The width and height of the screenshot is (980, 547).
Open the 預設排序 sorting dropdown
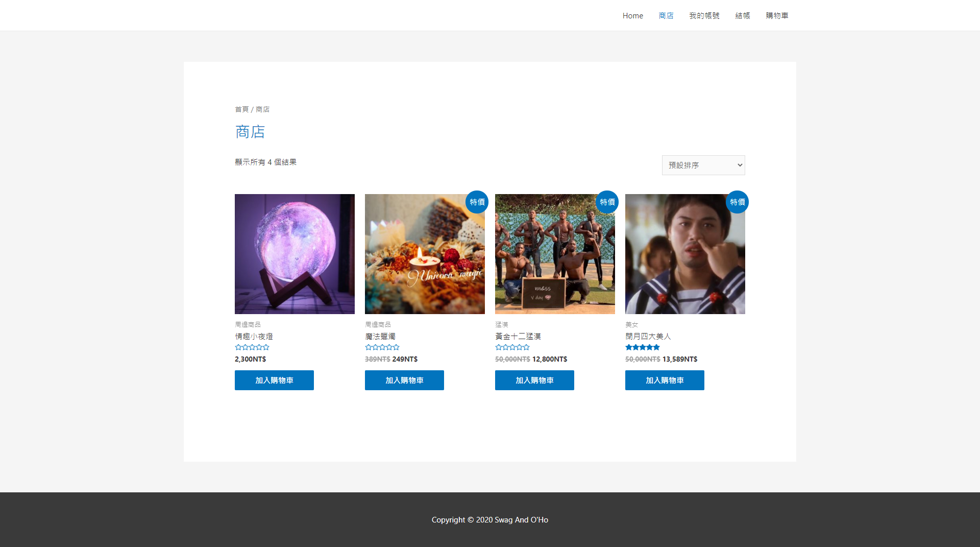[x=703, y=165]
